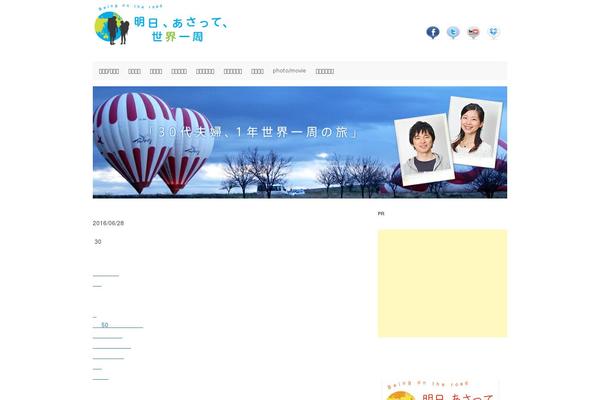The height and width of the screenshot is (400, 600).
Task: Open the photo/movie menu item
Action: tap(289, 71)
